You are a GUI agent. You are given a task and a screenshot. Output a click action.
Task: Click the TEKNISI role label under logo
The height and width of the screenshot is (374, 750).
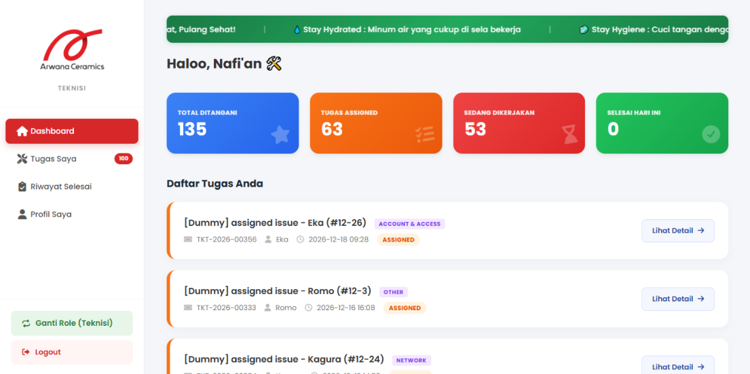coord(72,88)
